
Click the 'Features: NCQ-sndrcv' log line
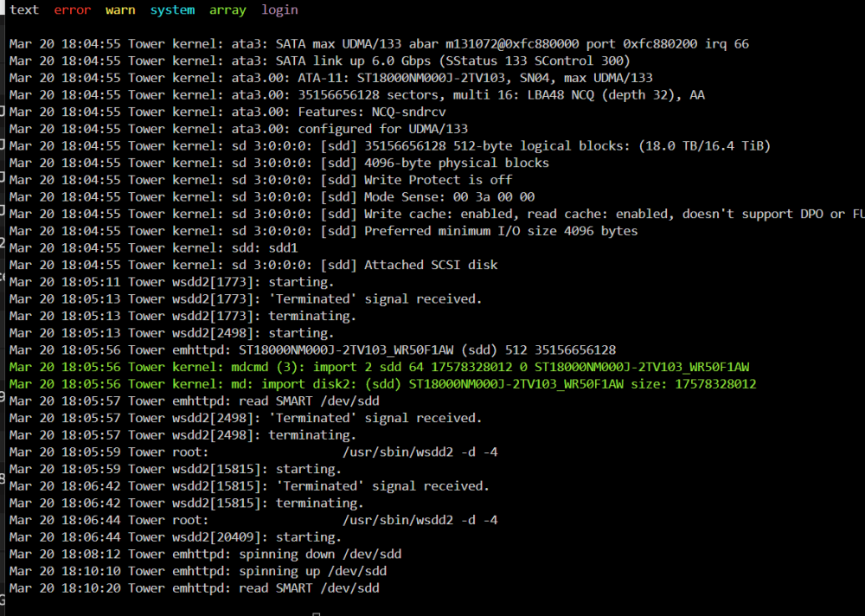coord(227,112)
